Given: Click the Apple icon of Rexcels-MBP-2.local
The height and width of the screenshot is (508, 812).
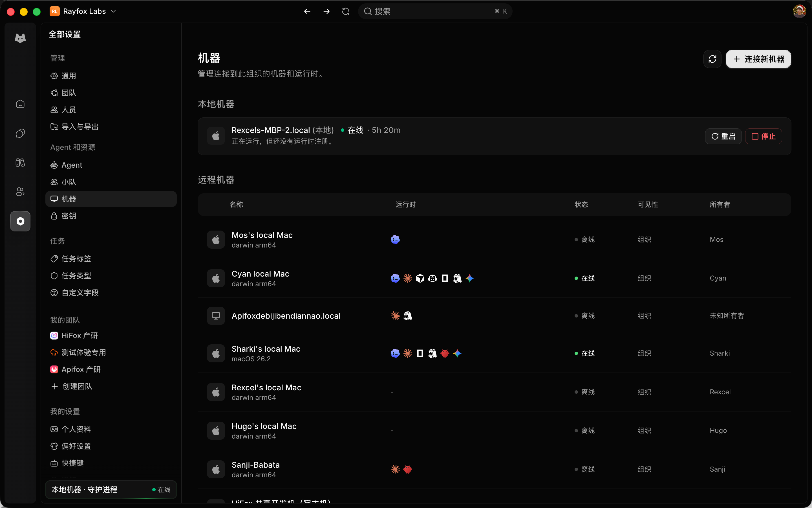Looking at the screenshot, I should (216, 136).
